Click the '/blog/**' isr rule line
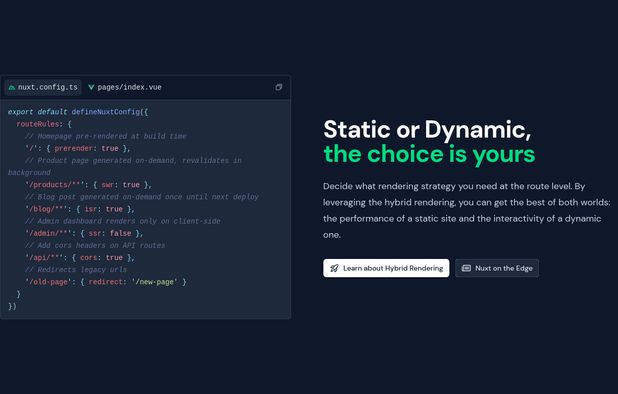 click(x=80, y=209)
